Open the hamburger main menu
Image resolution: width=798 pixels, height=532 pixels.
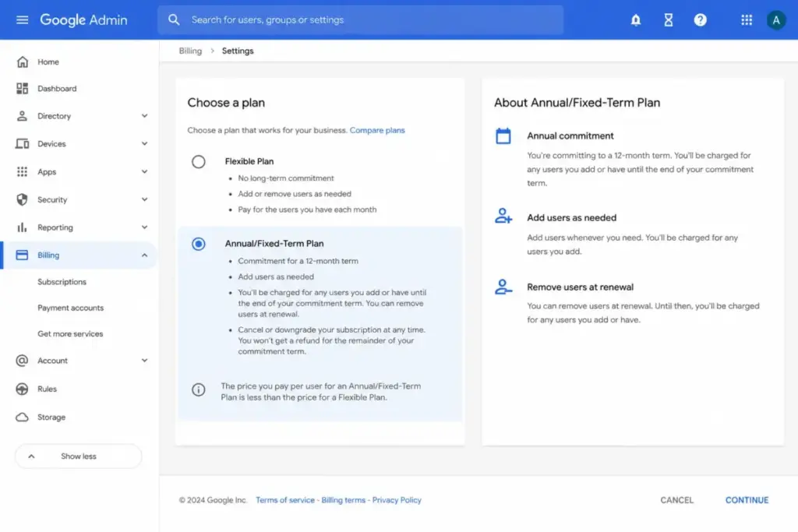[x=22, y=19]
